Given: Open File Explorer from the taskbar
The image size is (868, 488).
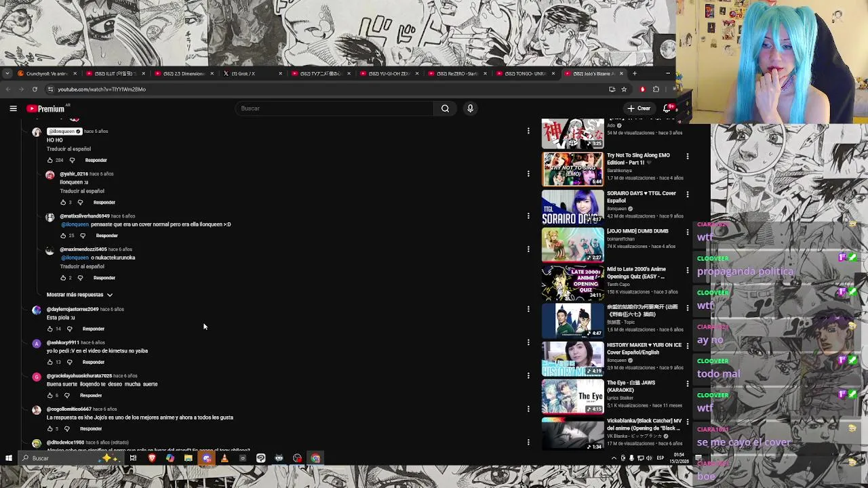Looking at the screenshot, I should 188,458.
